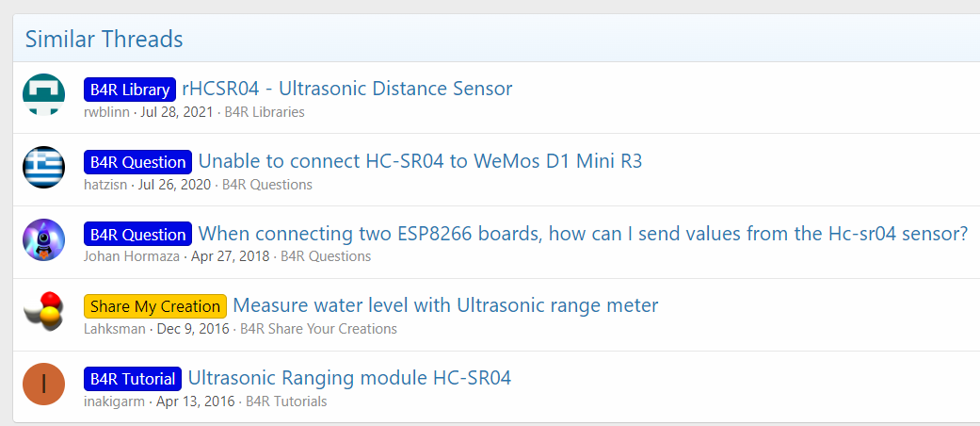Go to B4R Share Your Creations forum

(x=318, y=329)
